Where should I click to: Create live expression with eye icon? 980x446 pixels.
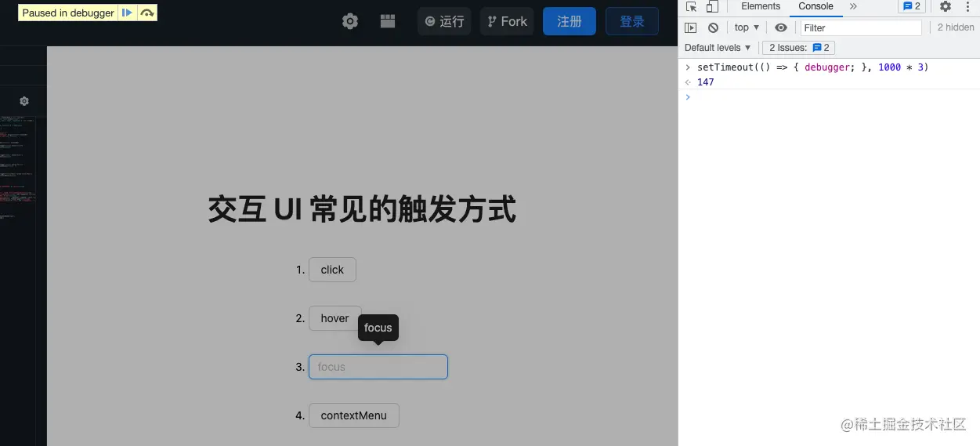[781, 27]
